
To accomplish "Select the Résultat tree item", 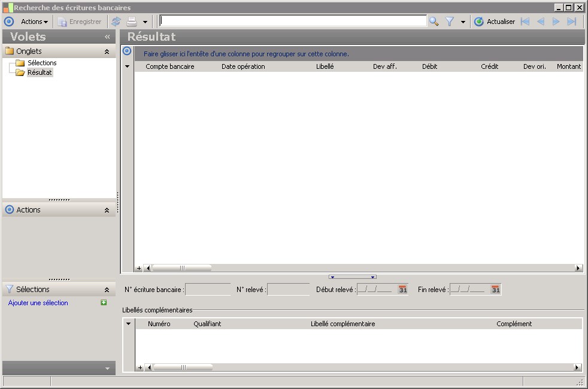I will pyautogui.click(x=40, y=72).
